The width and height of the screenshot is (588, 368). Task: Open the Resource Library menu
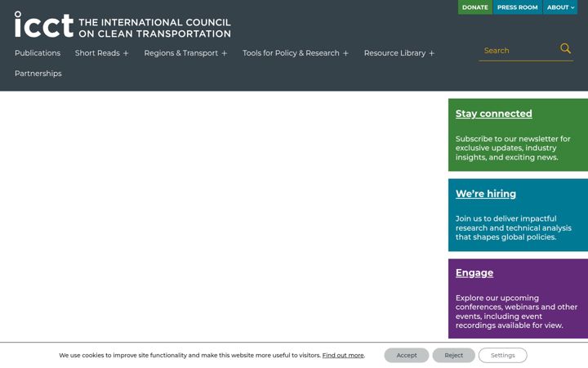394,53
